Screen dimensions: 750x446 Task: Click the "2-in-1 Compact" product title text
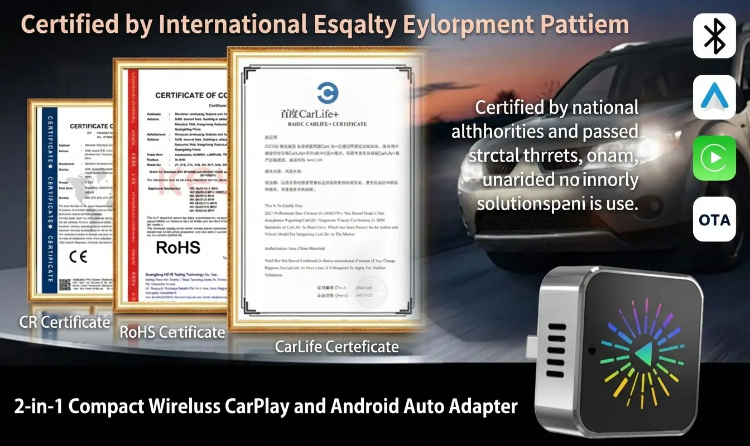click(x=266, y=407)
